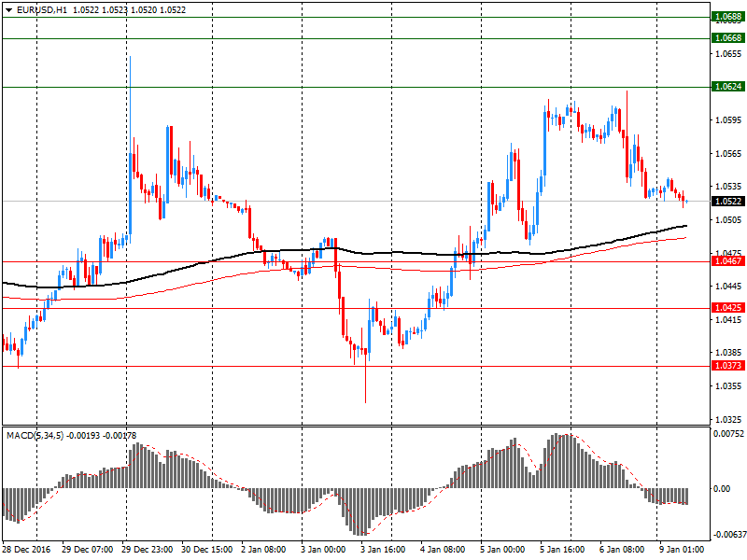The width and height of the screenshot is (747, 560).
Task: Click the 1.0415 price scale value
Action: point(728,319)
